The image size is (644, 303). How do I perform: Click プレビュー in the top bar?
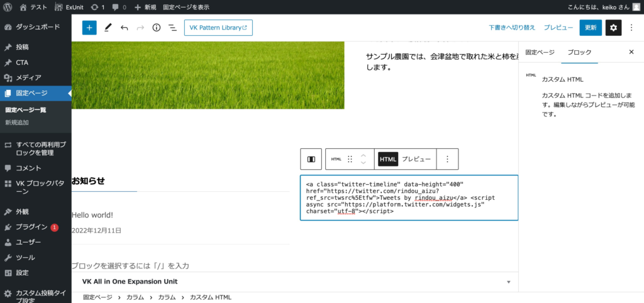coord(558,28)
